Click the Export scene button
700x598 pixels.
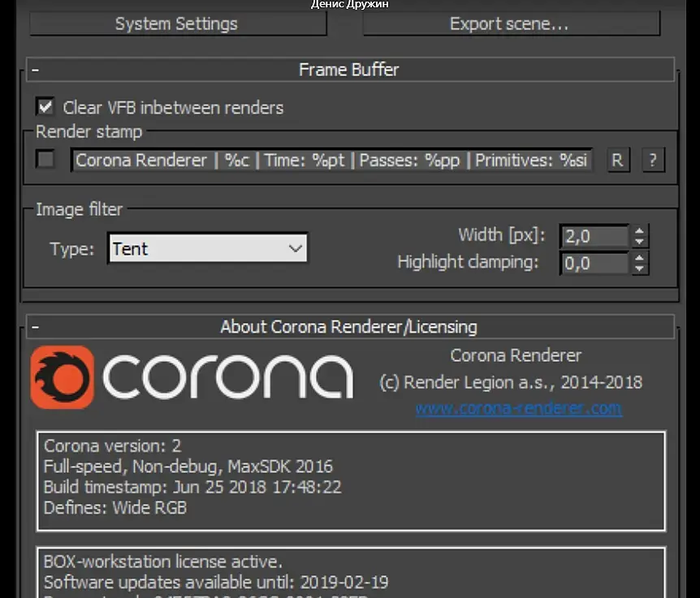[511, 24]
